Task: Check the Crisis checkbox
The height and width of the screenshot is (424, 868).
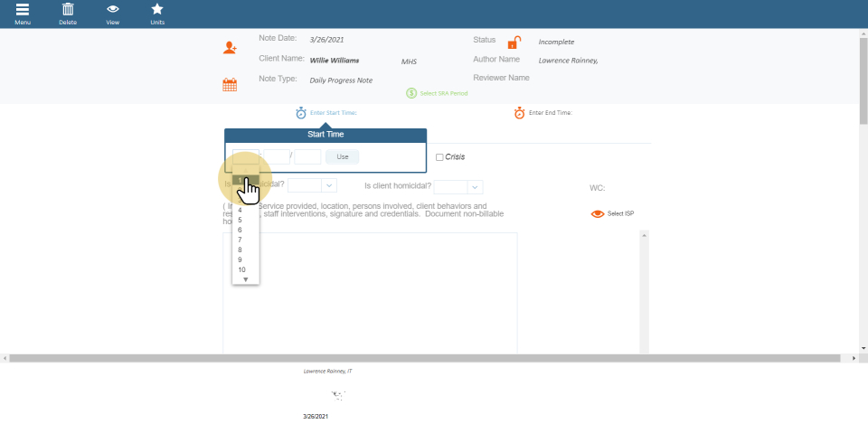Action: click(439, 157)
